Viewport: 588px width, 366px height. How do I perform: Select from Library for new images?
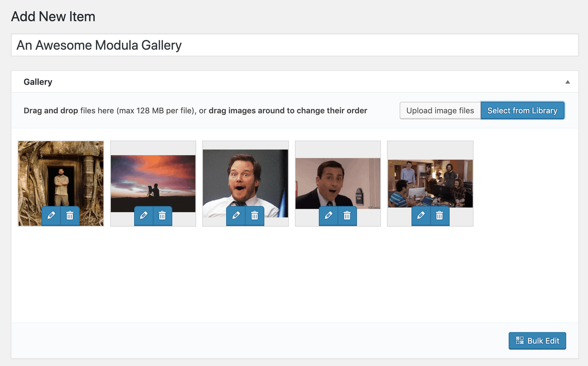click(x=522, y=110)
